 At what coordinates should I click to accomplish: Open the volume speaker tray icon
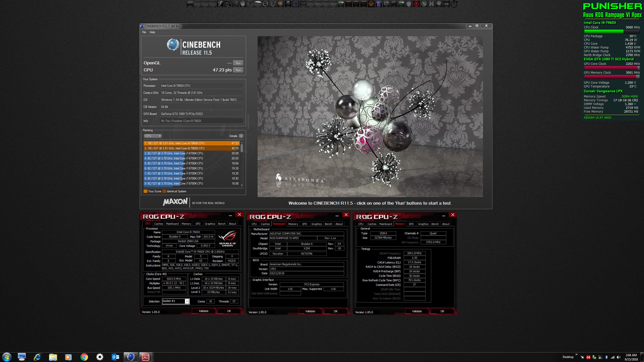pos(619,357)
